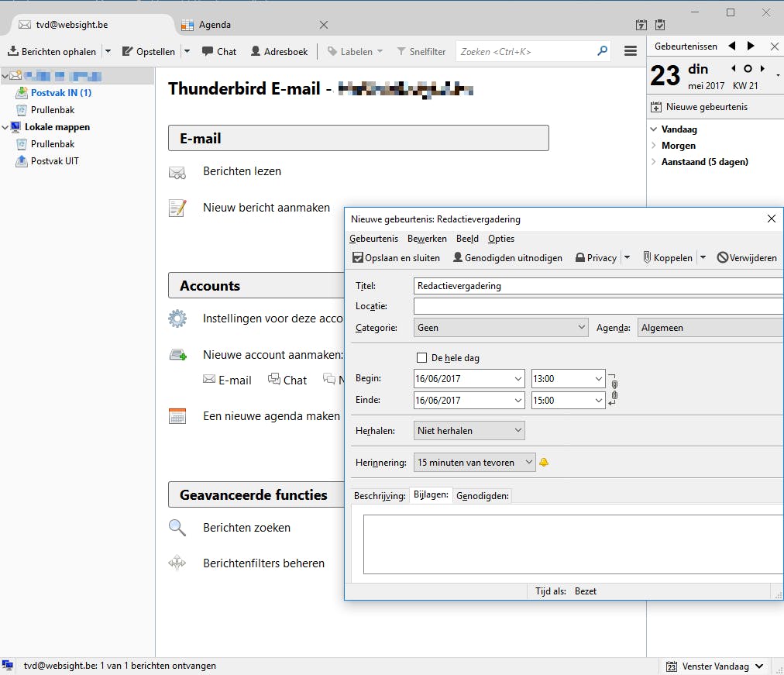Click Berichten ophalen toolbar button
The width and height of the screenshot is (784, 675).
click(x=52, y=51)
